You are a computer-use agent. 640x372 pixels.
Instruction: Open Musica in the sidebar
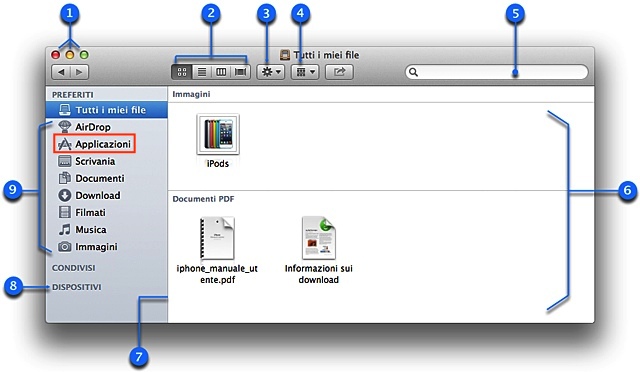click(107, 230)
